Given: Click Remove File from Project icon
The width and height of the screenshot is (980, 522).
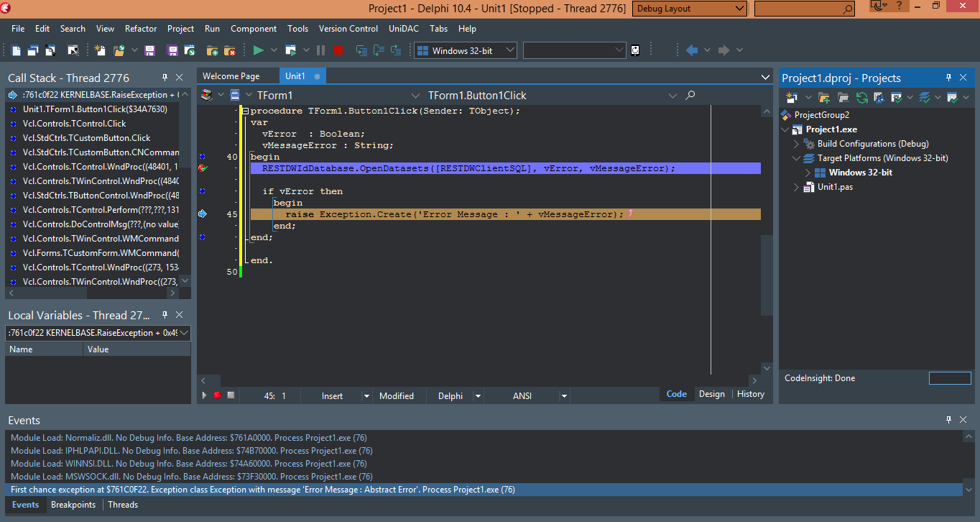Looking at the screenshot, I should tap(230, 50).
